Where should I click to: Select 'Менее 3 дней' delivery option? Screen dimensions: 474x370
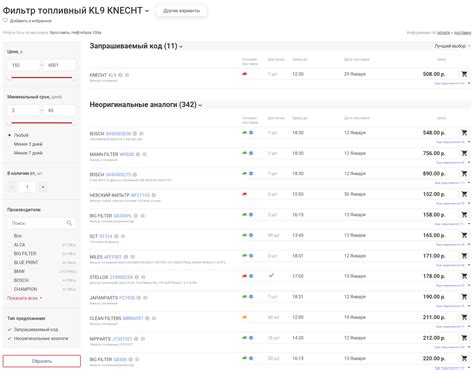pos(9,144)
